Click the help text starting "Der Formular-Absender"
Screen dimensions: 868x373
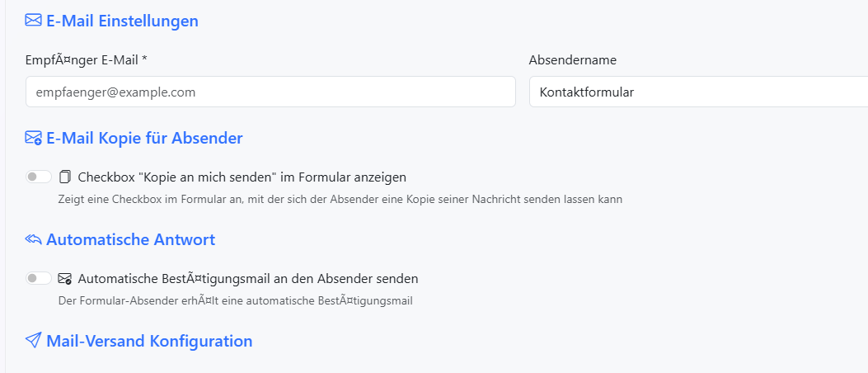[235, 300]
